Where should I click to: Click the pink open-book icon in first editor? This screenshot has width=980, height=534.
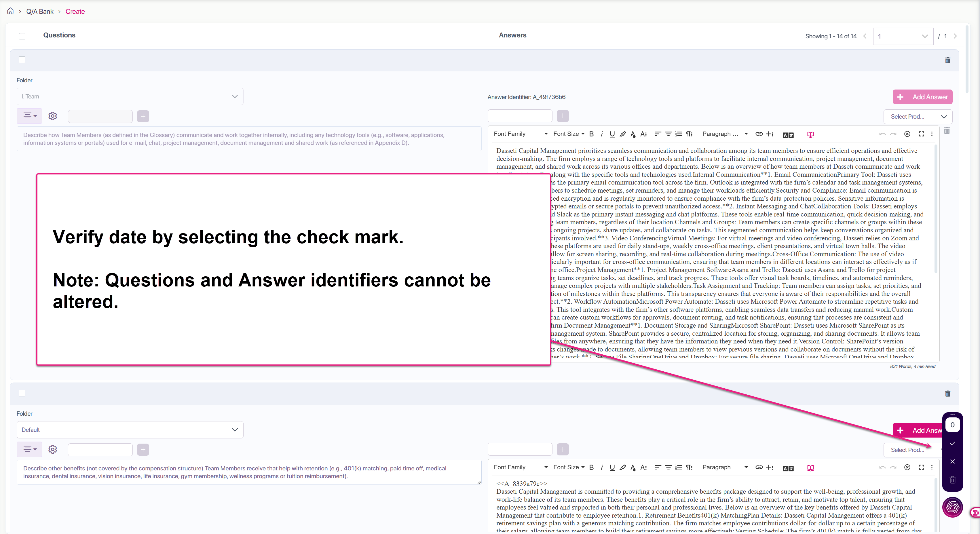(x=810, y=135)
